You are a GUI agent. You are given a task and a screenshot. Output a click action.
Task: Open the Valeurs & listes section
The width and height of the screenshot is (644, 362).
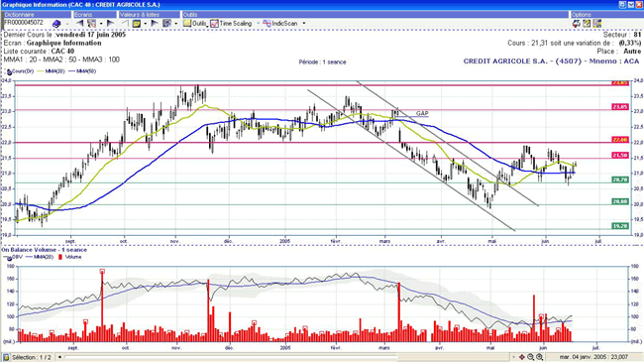[x=149, y=15]
